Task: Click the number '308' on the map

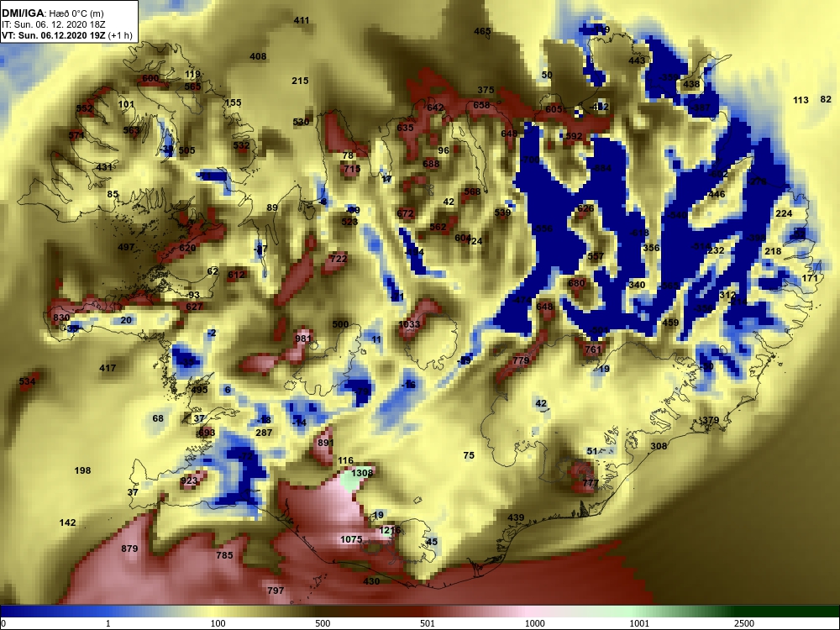Action: tap(659, 446)
